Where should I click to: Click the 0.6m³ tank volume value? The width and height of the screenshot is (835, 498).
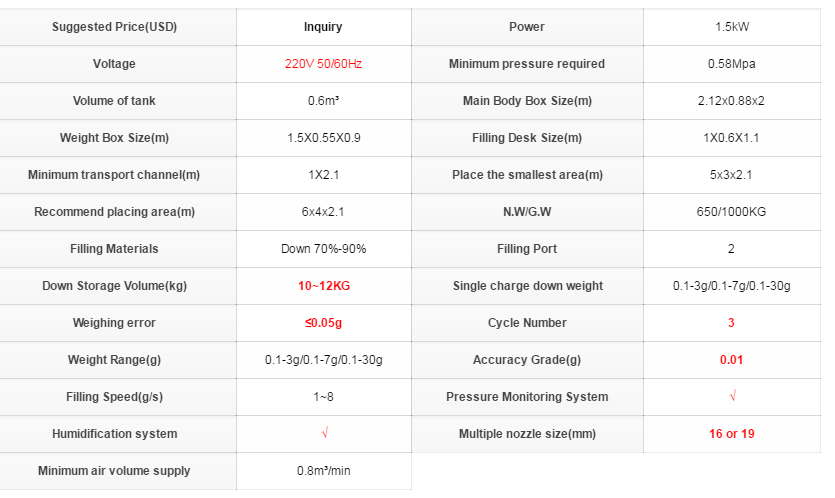click(x=323, y=101)
